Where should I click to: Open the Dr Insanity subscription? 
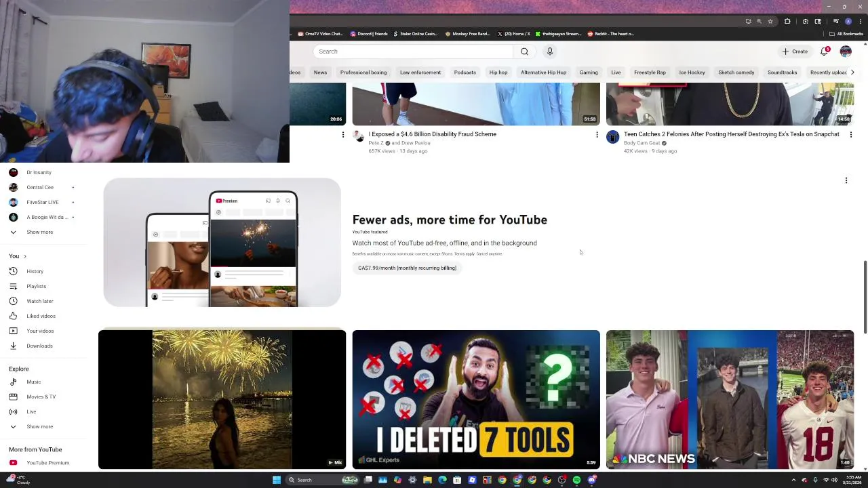coord(43,172)
